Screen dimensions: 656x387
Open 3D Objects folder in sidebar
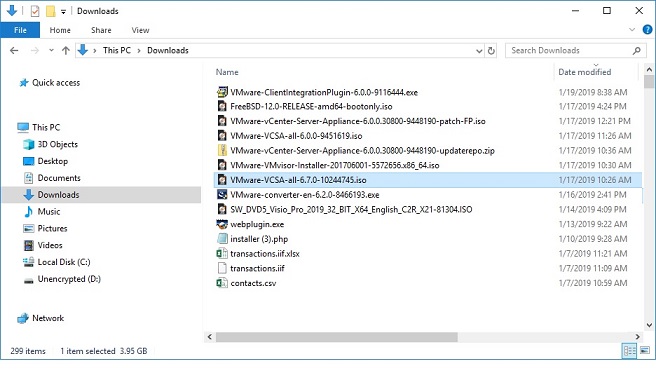coord(58,144)
